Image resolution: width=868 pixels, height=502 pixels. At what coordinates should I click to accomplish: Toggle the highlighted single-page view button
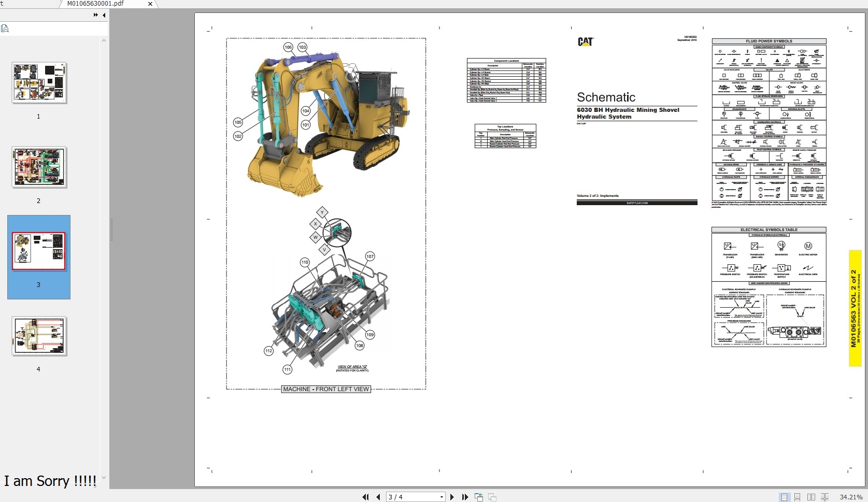[784, 497]
